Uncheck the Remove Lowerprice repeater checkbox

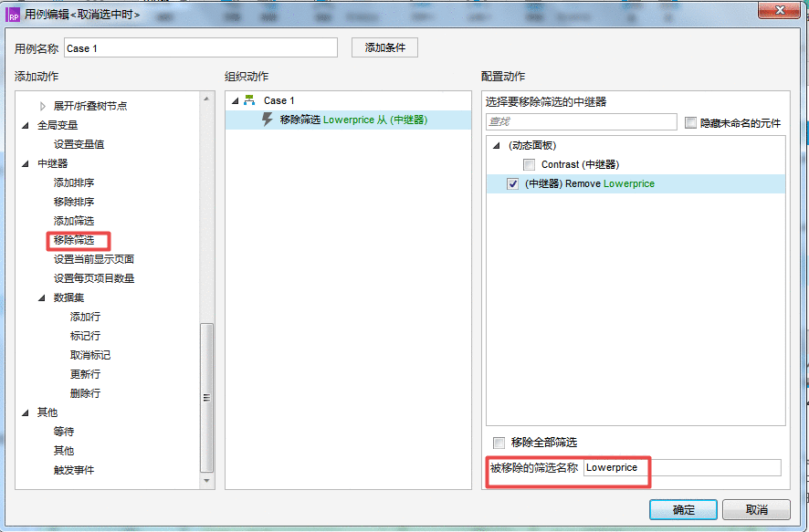click(512, 183)
